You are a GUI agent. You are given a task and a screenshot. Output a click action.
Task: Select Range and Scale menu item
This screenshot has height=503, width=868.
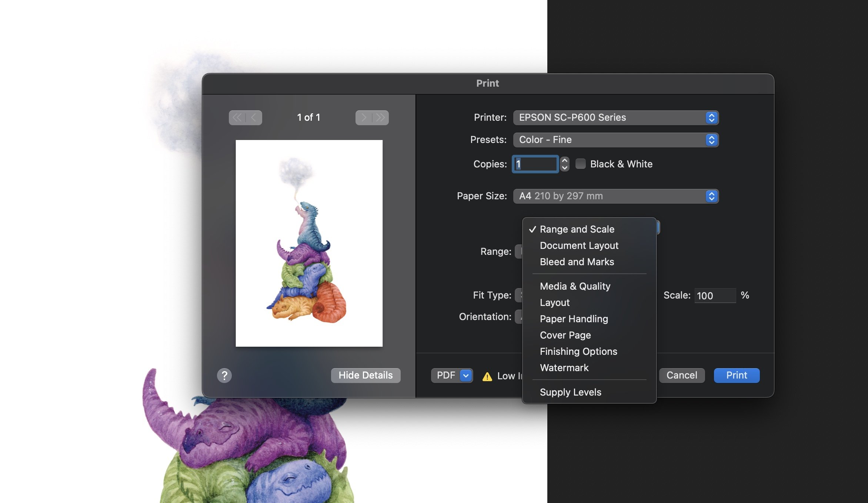tap(589, 229)
